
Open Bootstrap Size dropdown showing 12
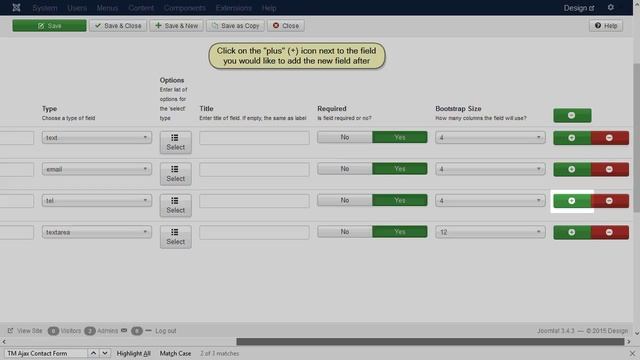[490, 232]
